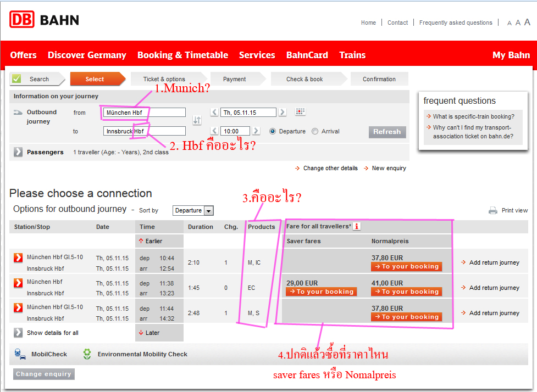
Task: Click the Print view printer icon
Action: (493, 210)
